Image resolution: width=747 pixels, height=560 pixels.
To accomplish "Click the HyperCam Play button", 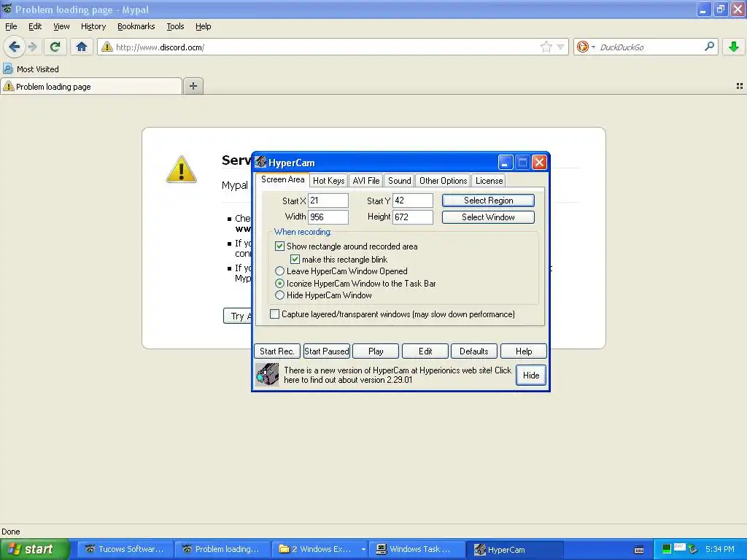I will [x=376, y=351].
